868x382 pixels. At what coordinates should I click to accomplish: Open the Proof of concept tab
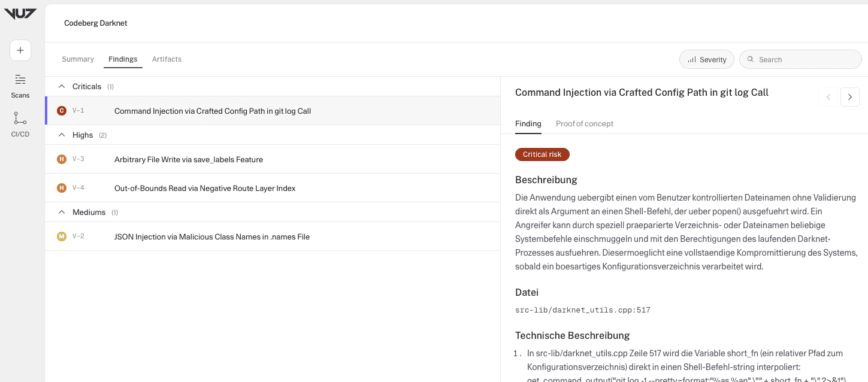[585, 123]
